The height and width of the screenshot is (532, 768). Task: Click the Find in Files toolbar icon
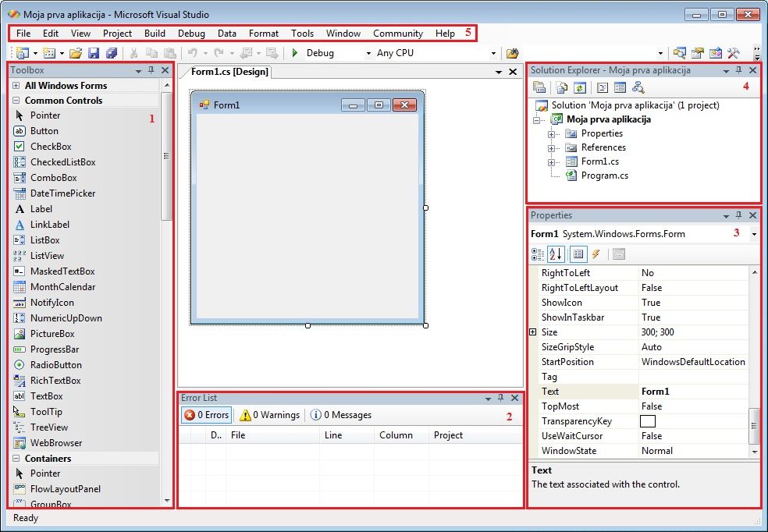pyautogui.click(x=512, y=53)
